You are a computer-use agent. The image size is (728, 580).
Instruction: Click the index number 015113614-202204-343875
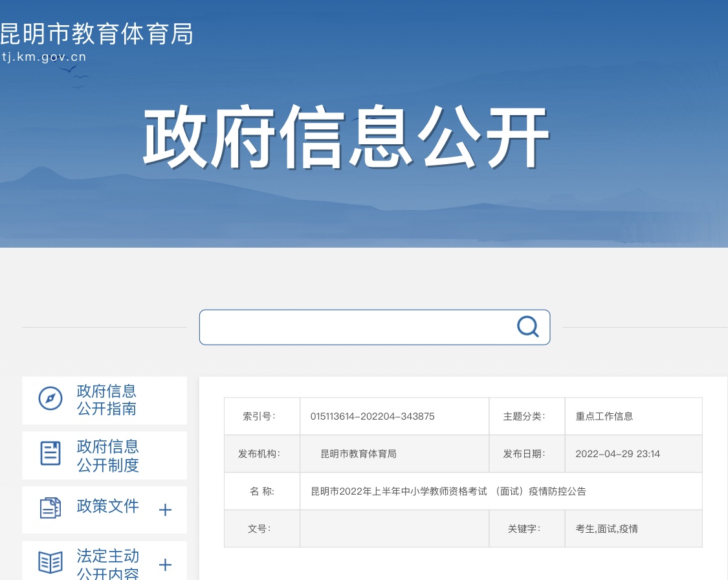coord(372,416)
